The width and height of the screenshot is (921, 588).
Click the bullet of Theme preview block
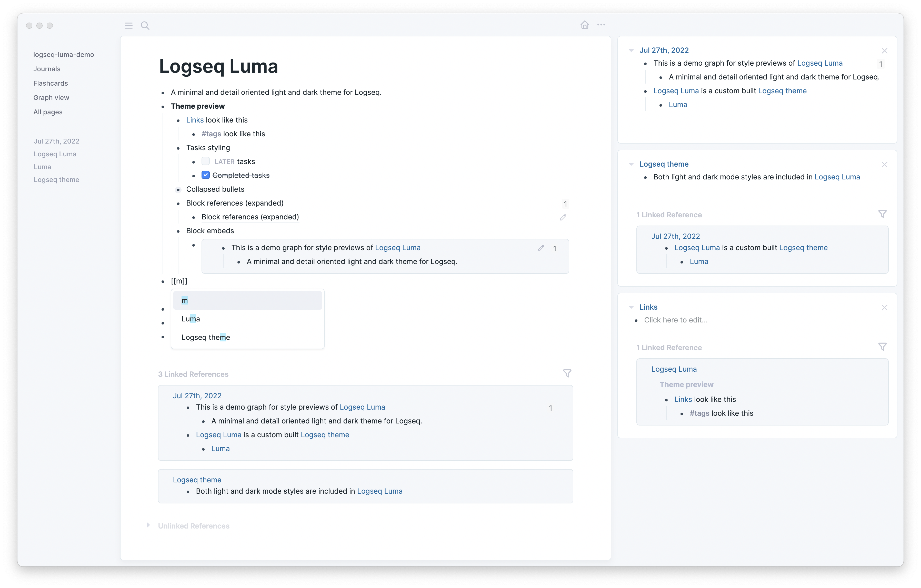pyautogui.click(x=163, y=107)
